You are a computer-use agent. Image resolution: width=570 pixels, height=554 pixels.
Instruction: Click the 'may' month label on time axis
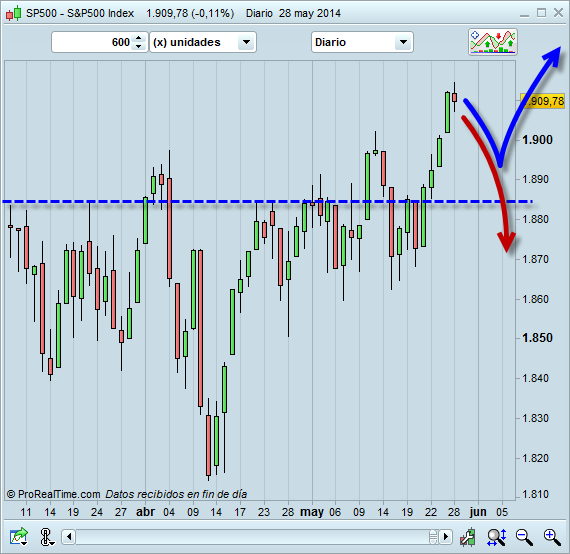(x=312, y=512)
